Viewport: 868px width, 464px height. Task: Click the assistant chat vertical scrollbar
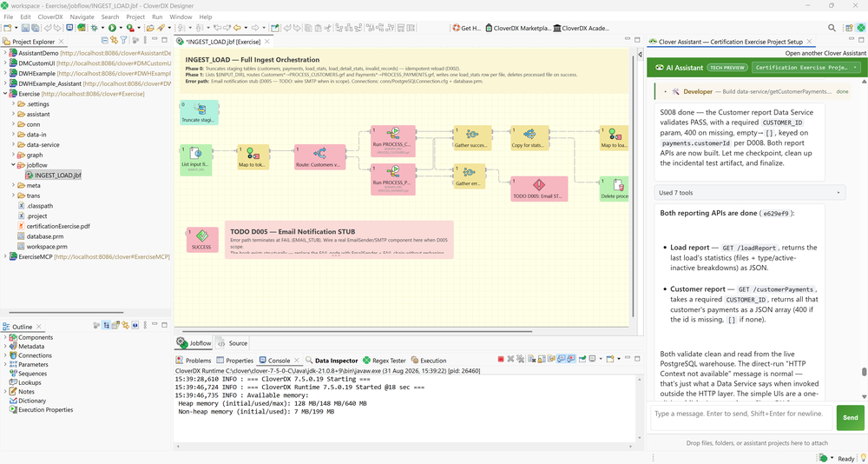coord(865,373)
